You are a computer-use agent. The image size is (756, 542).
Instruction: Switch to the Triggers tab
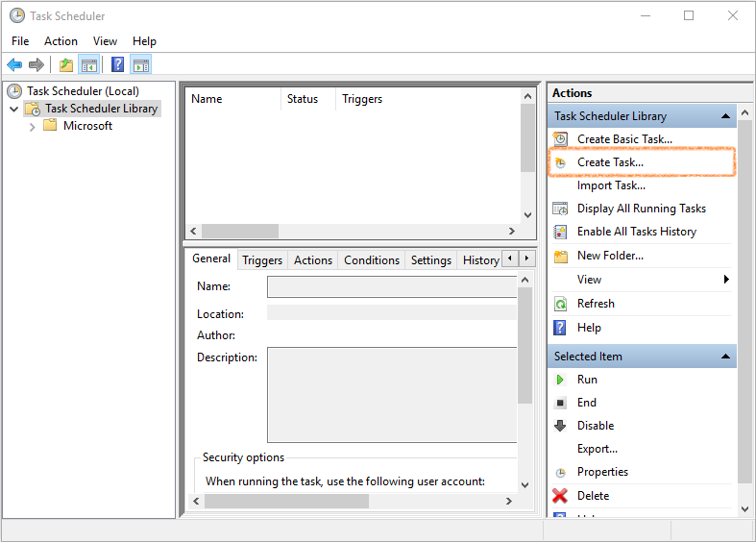coord(262,259)
